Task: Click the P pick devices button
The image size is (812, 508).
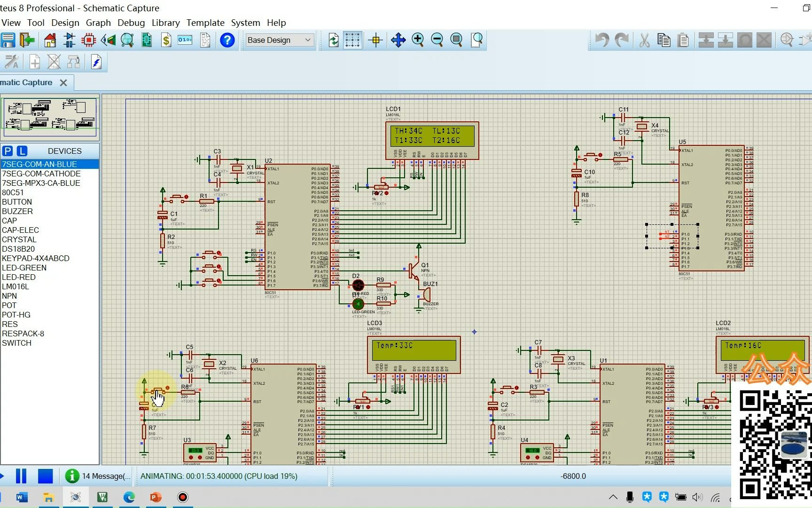Action: click(x=8, y=151)
